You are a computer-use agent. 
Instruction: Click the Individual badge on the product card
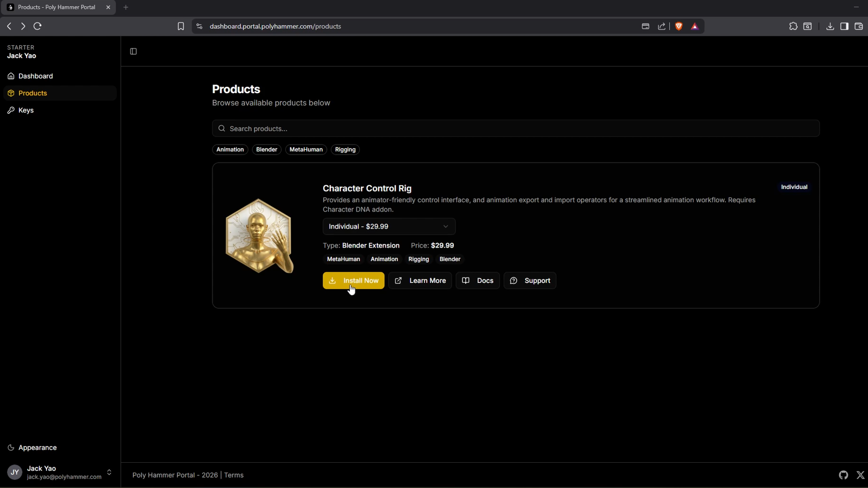click(794, 187)
